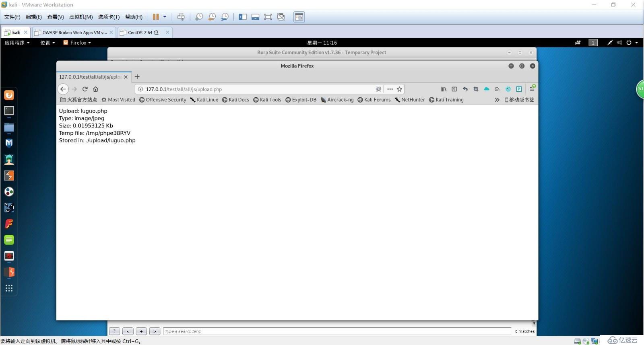Open Files manager from Kali dock
Screen dimensions: 644x345
click(9, 127)
